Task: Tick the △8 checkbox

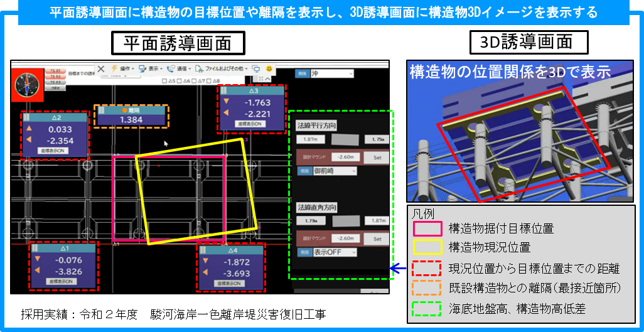Action: (209, 82)
